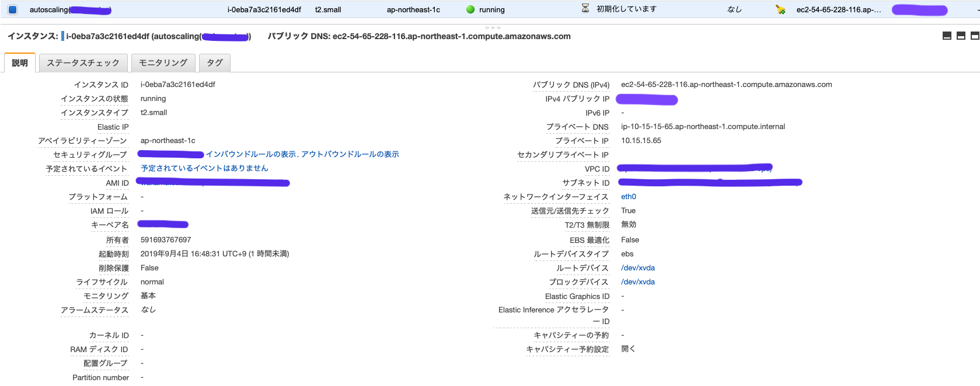Click the 開く value beside キャパシティー予約設定
This screenshot has height=386, width=980.
629,349
